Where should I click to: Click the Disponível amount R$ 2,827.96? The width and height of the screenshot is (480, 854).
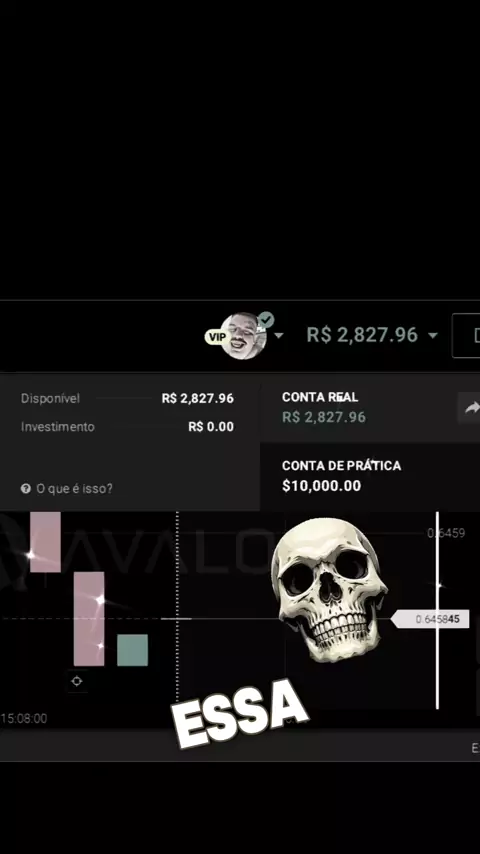pyautogui.click(x=198, y=398)
